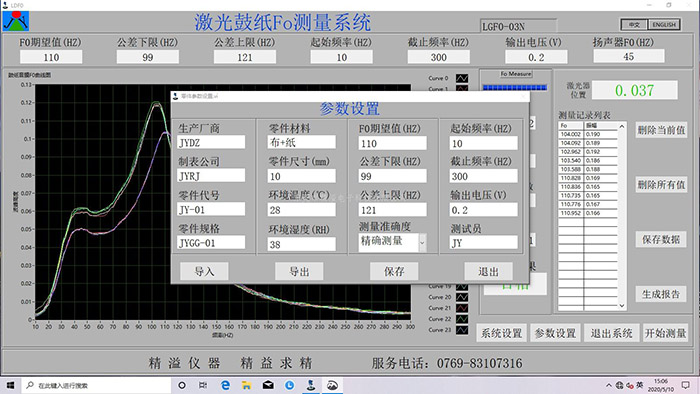
Task: Click the 零件代号 input field JY-01
Action: [x=211, y=209]
